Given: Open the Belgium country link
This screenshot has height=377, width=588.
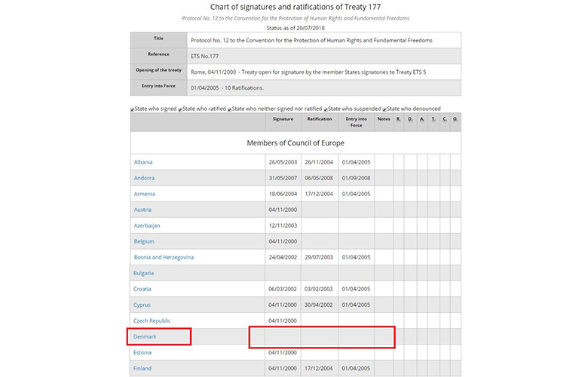Looking at the screenshot, I should pos(144,241).
